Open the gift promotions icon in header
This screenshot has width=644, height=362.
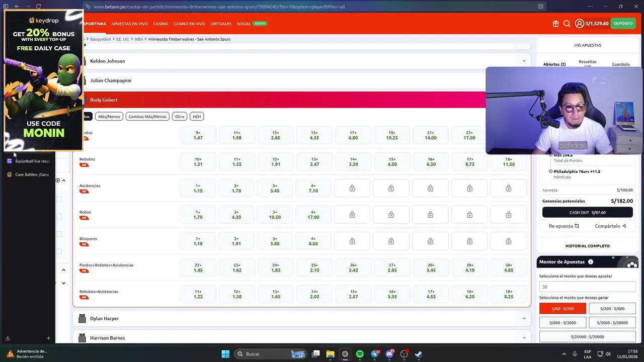click(555, 24)
